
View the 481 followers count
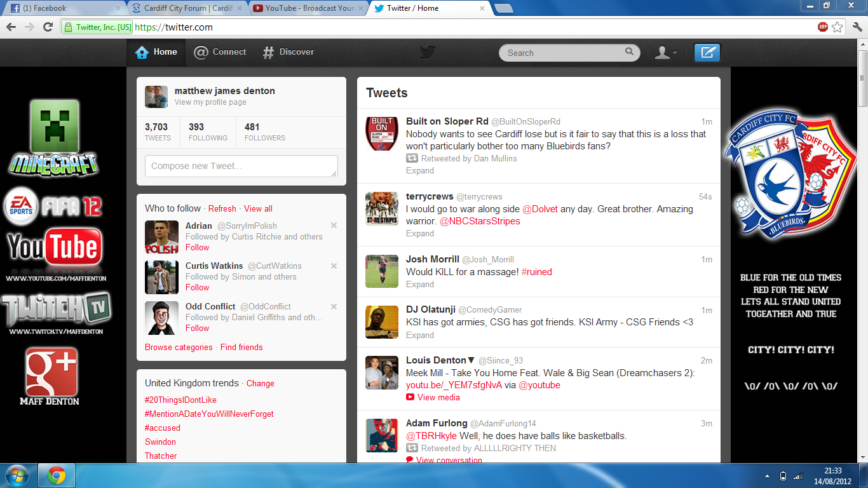(x=265, y=132)
